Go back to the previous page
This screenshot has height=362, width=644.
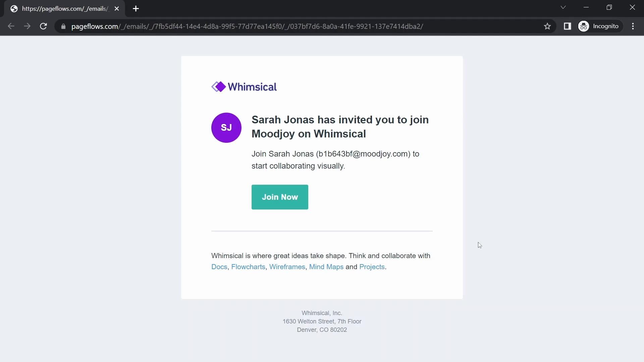(x=11, y=26)
